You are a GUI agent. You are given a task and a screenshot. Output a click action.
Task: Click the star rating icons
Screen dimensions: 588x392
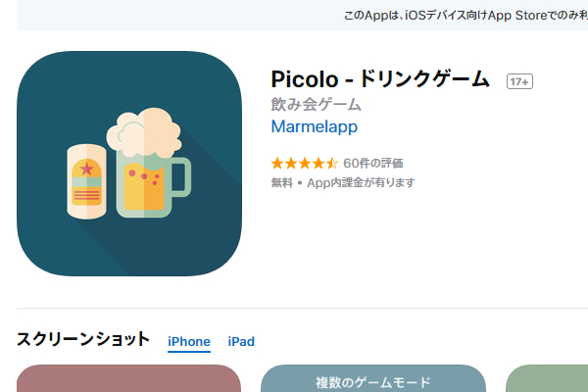coord(304,164)
